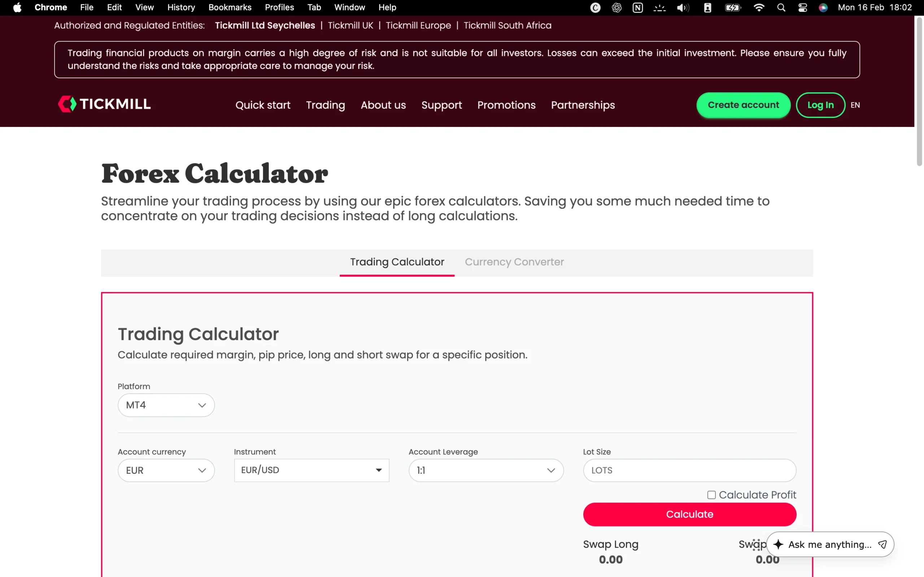
Task: Click the send icon in Ask me anything
Action: tap(882, 544)
